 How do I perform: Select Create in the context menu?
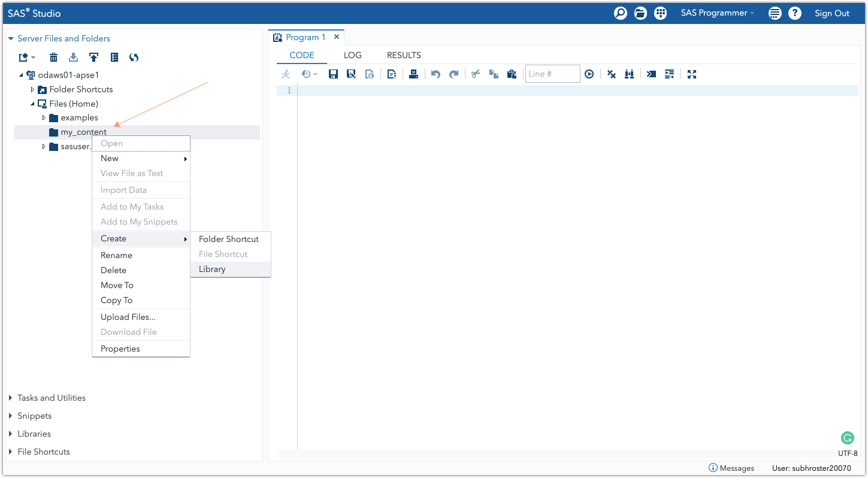(x=141, y=238)
